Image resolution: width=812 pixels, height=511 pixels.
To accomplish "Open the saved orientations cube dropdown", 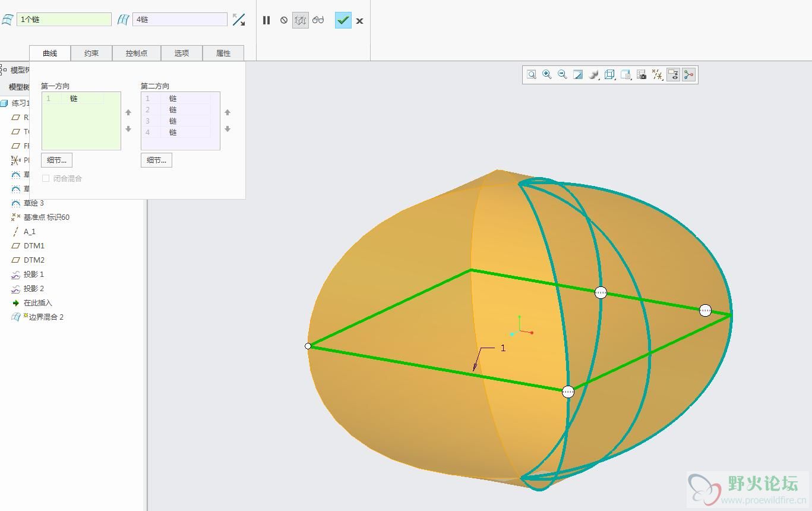I will [x=609, y=74].
